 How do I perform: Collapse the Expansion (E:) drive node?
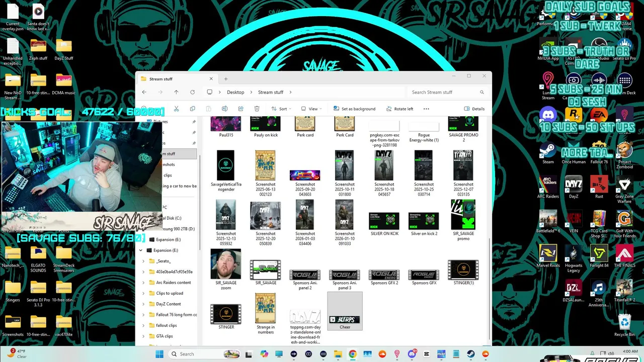coord(141,250)
